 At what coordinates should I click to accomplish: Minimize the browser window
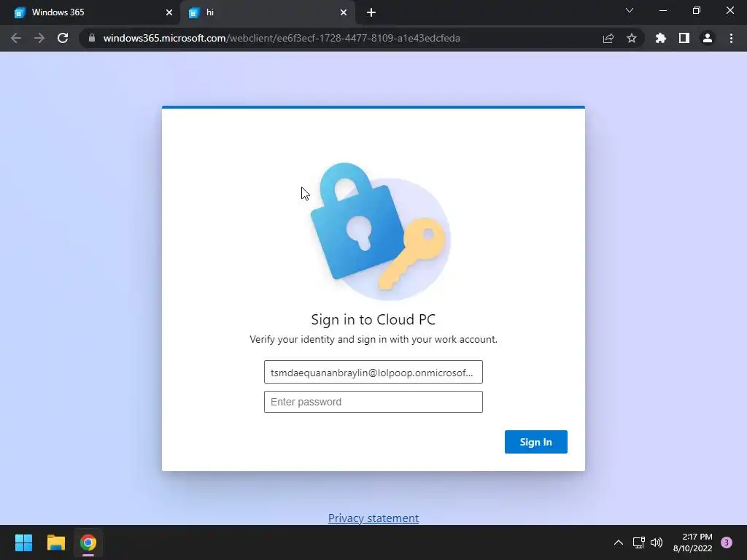coord(662,10)
